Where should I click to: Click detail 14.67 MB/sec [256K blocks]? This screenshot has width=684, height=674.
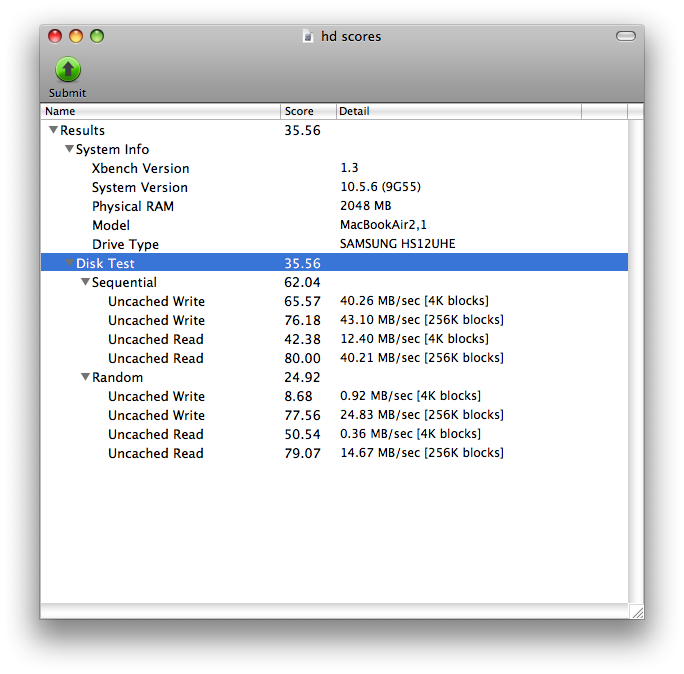point(422,452)
